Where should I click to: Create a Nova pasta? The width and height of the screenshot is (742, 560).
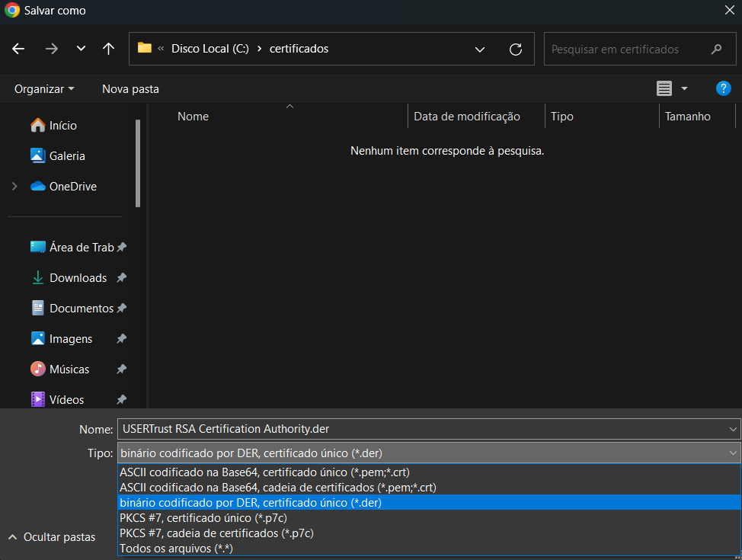click(x=130, y=89)
